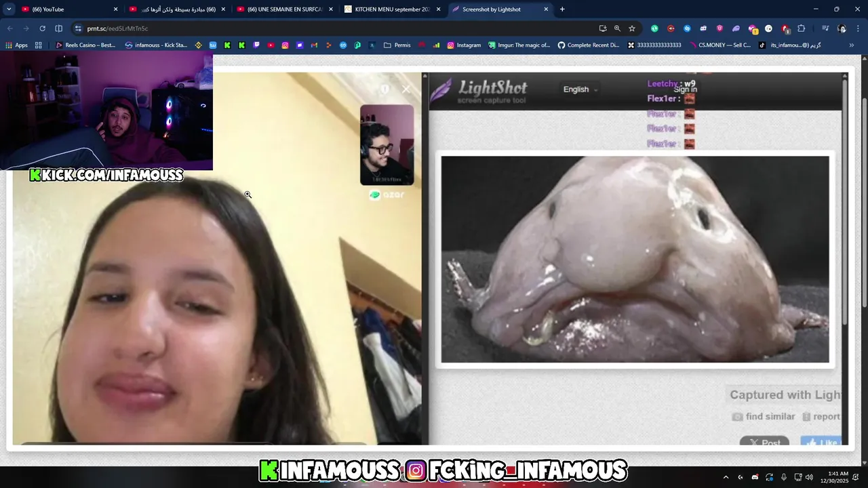The image size is (868, 488).
Task: Open the CS.MONEY bookmark
Action: click(719, 45)
